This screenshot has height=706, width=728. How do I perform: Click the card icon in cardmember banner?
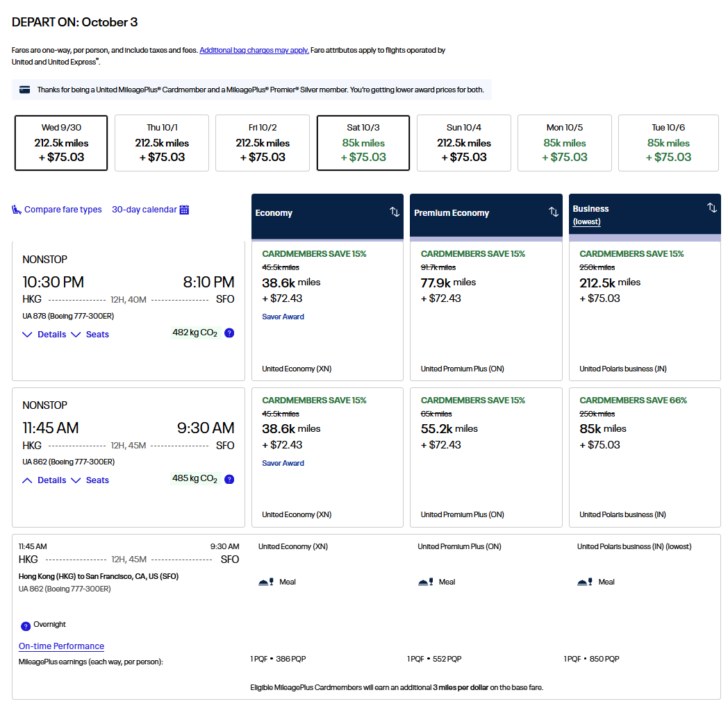24,90
